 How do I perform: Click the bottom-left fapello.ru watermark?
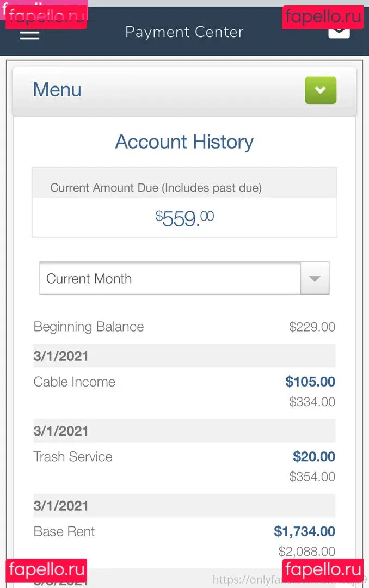(46, 570)
